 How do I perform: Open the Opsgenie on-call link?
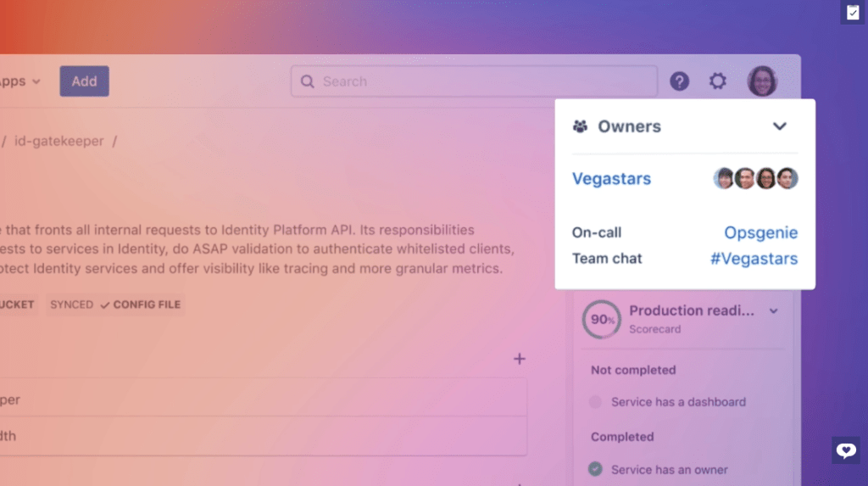pos(760,232)
